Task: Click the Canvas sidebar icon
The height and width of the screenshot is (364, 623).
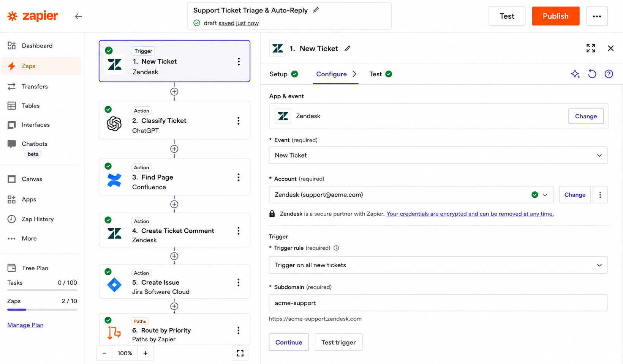Action: pyautogui.click(x=12, y=179)
